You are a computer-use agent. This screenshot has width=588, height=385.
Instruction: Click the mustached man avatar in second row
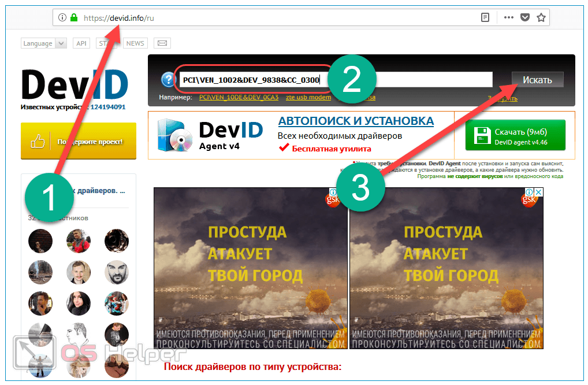[x=79, y=272]
